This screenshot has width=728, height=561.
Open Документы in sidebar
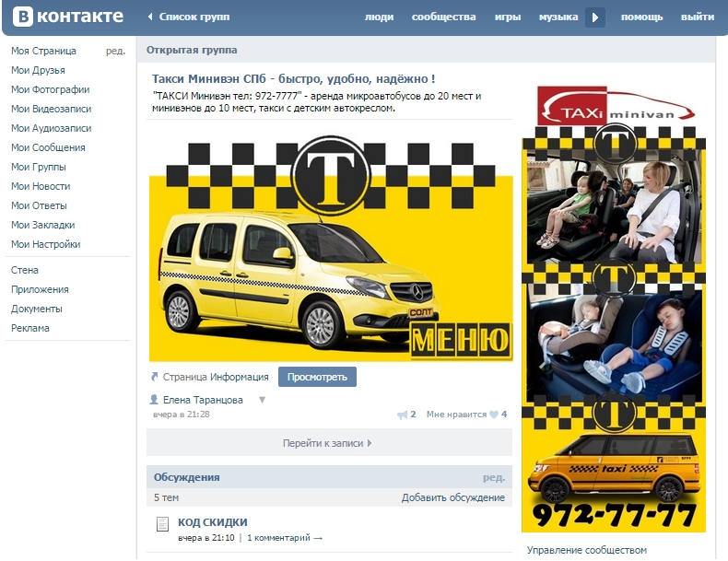click(x=37, y=309)
